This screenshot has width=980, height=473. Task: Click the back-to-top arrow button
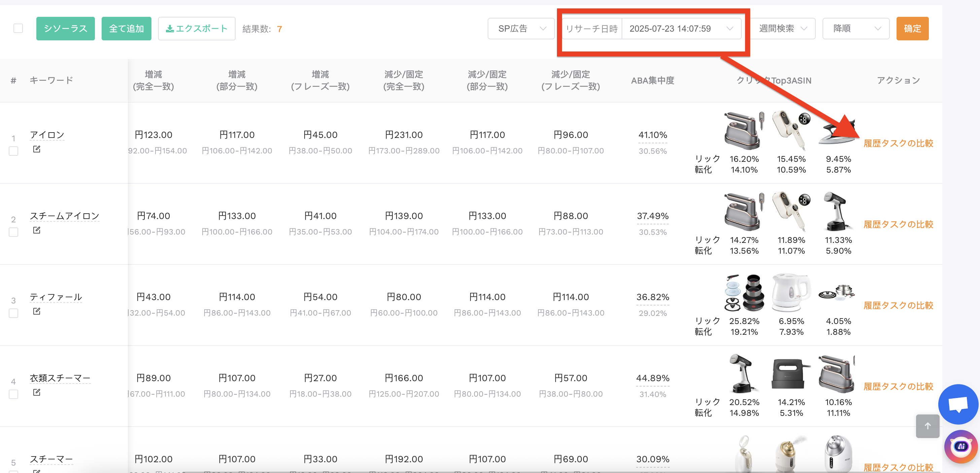tap(928, 426)
